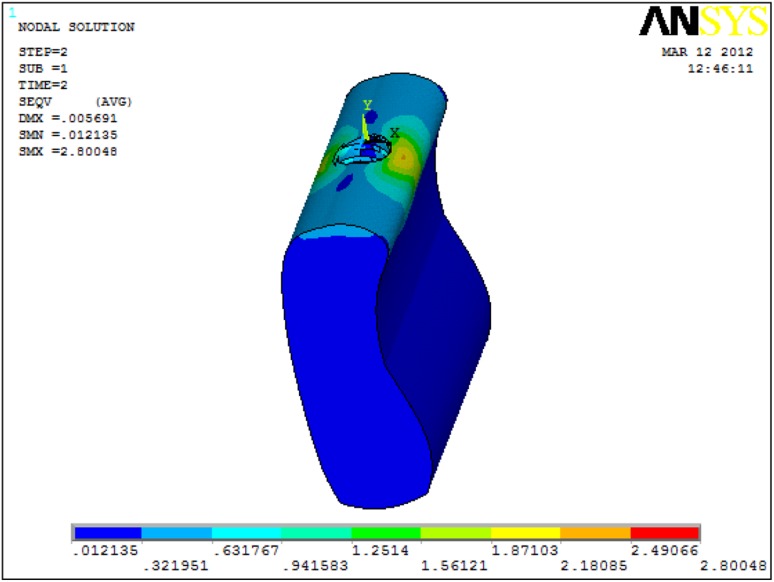Click the legend value 2.80048
This screenshot has width=774, height=582.
734,566
